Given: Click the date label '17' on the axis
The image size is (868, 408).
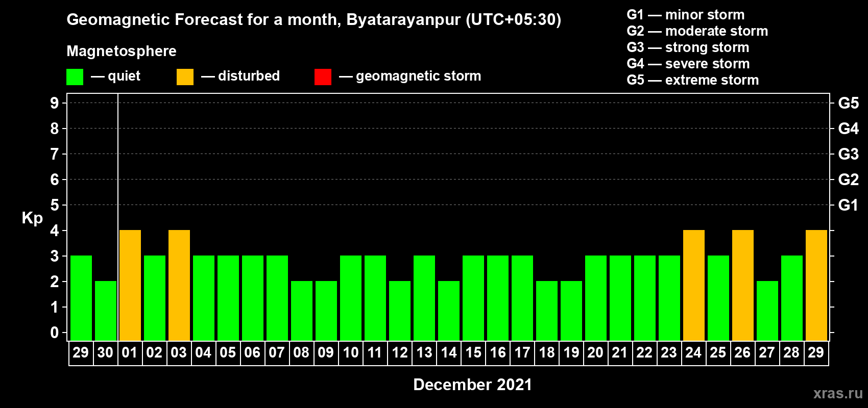Looking at the screenshot, I should click(522, 352).
